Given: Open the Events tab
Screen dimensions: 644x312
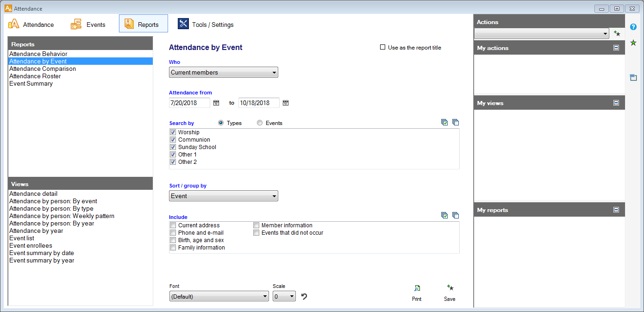Looking at the screenshot, I should (x=88, y=25).
